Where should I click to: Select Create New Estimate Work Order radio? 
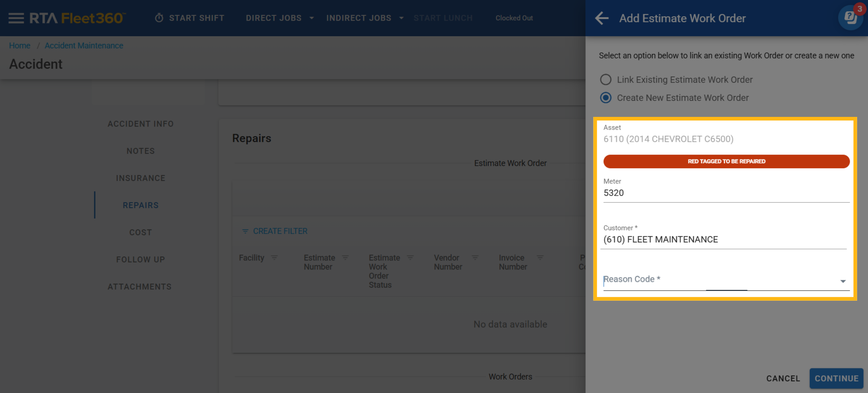point(606,98)
